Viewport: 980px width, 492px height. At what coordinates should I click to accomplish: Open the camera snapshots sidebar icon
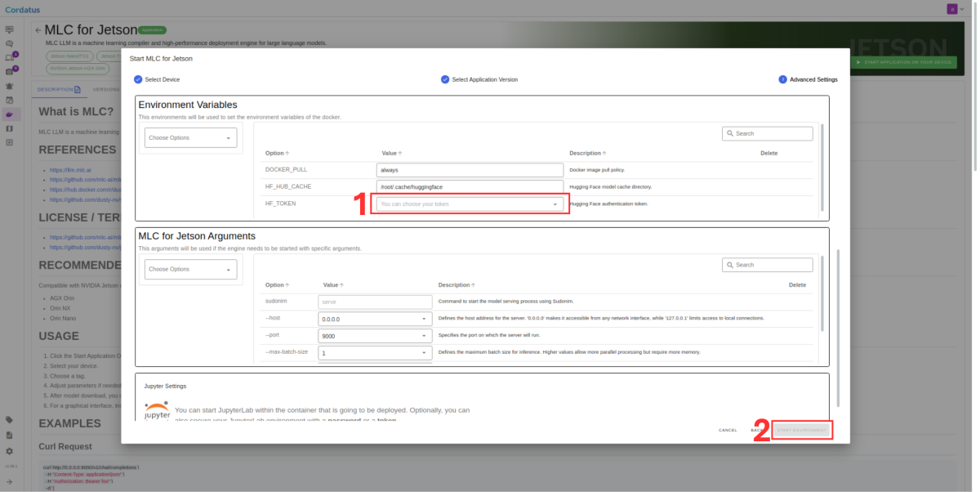tap(10, 74)
